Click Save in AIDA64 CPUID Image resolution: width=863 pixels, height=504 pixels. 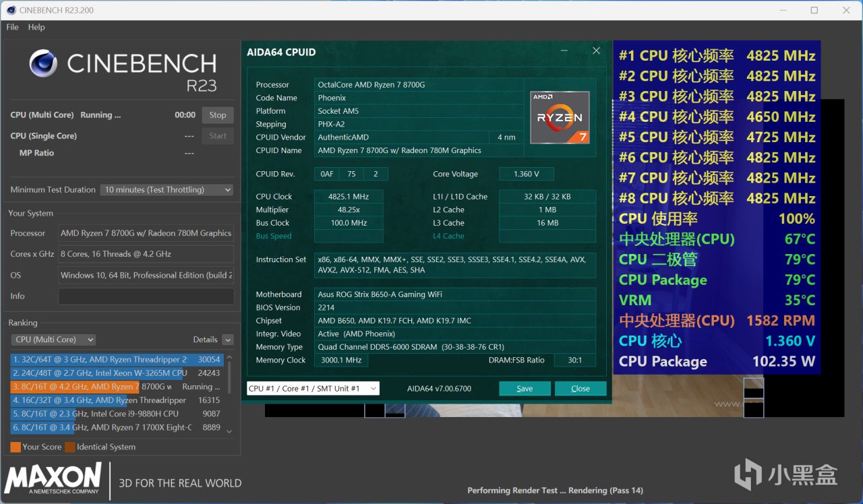(525, 389)
